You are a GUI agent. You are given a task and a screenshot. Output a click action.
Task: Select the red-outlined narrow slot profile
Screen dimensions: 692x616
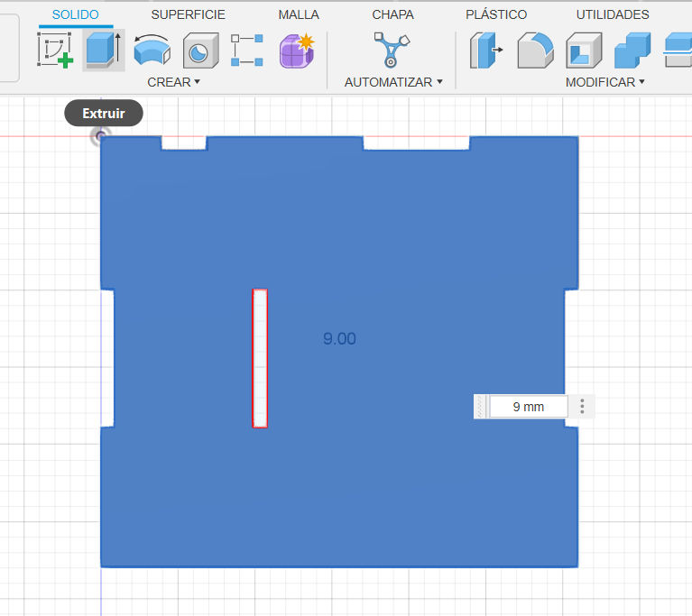(x=260, y=358)
